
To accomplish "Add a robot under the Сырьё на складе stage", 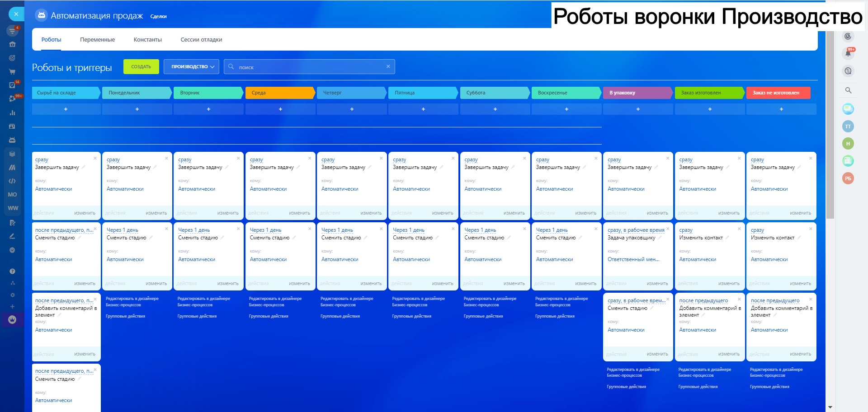I will 66,109.
